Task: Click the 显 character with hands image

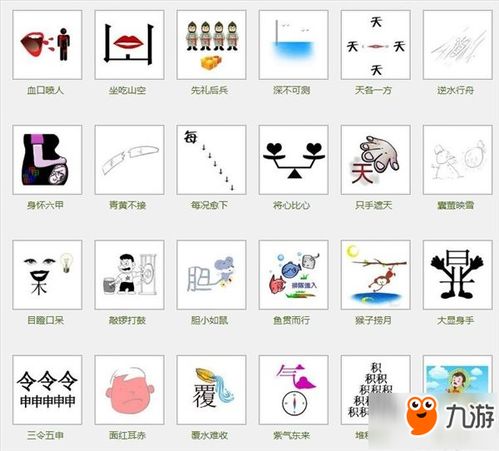Action: 458,275
